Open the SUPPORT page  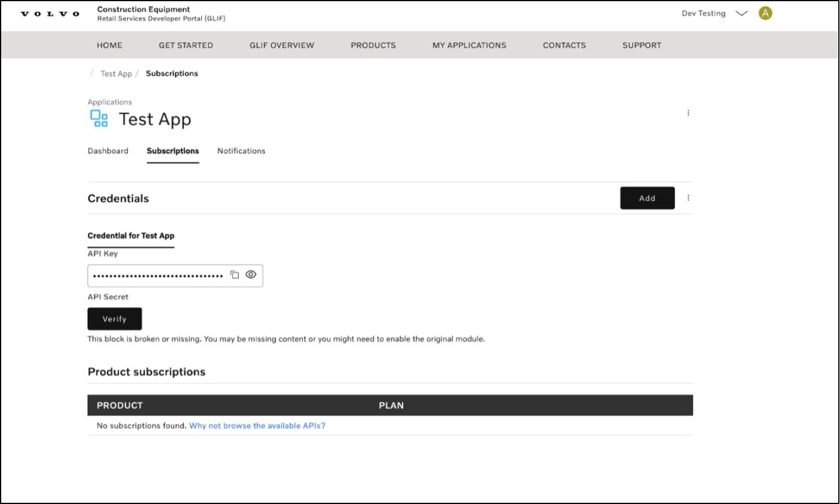tap(642, 45)
